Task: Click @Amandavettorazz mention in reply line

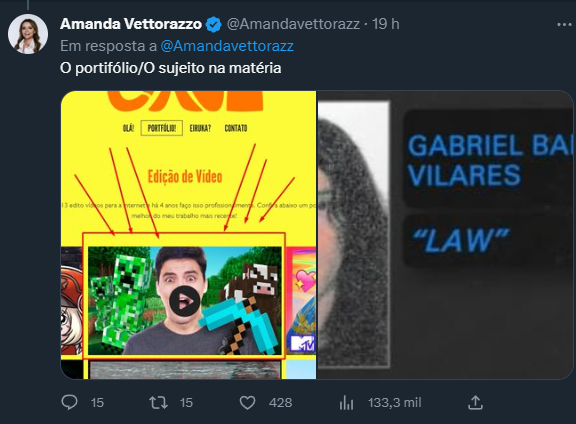Action: pyautogui.click(x=227, y=46)
